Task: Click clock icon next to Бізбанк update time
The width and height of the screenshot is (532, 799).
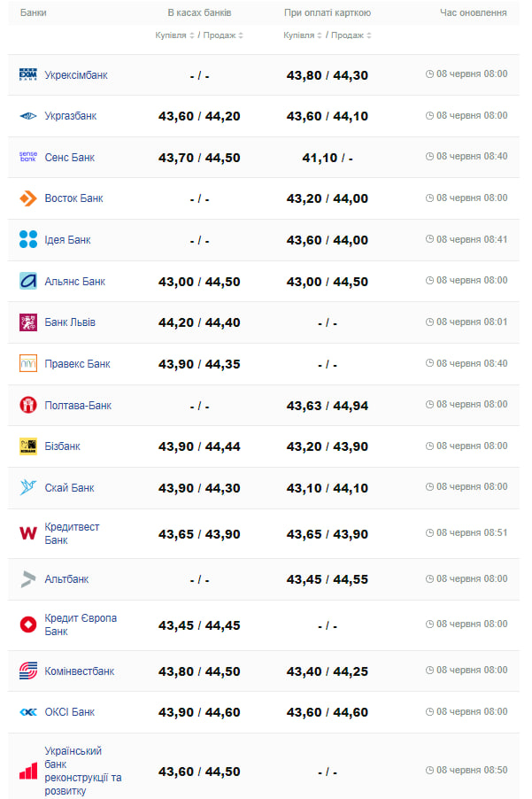Action: 429,446
